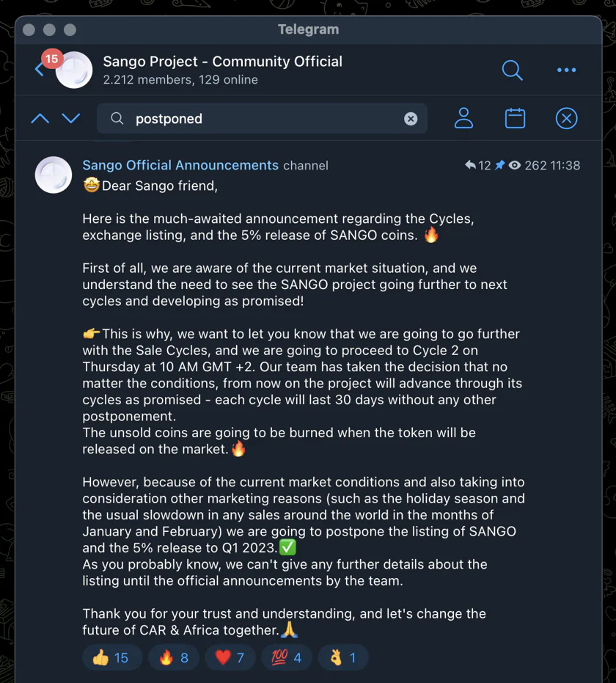This screenshot has width=616, height=683.
Task: Toggle the OK hand reaction 1
Action: pos(343,657)
